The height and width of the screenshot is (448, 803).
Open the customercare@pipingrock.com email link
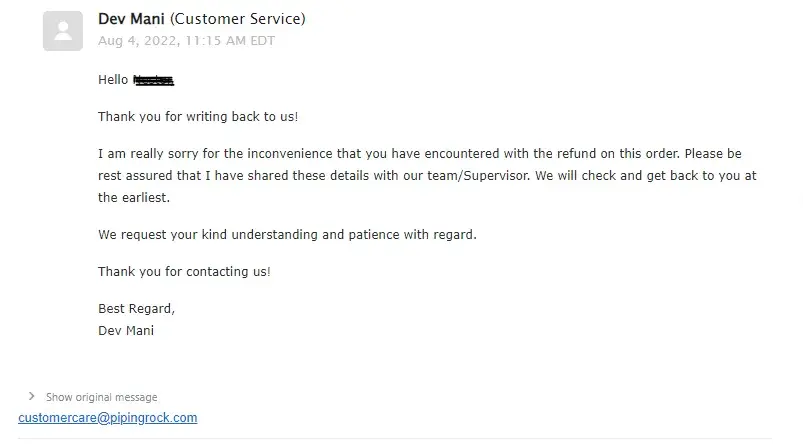coord(108,418)
